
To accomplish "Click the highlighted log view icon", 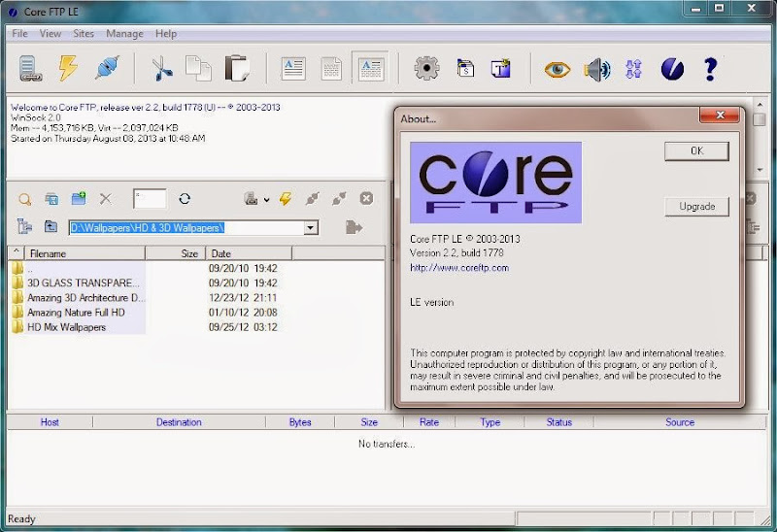I will (x=371, y=68).
